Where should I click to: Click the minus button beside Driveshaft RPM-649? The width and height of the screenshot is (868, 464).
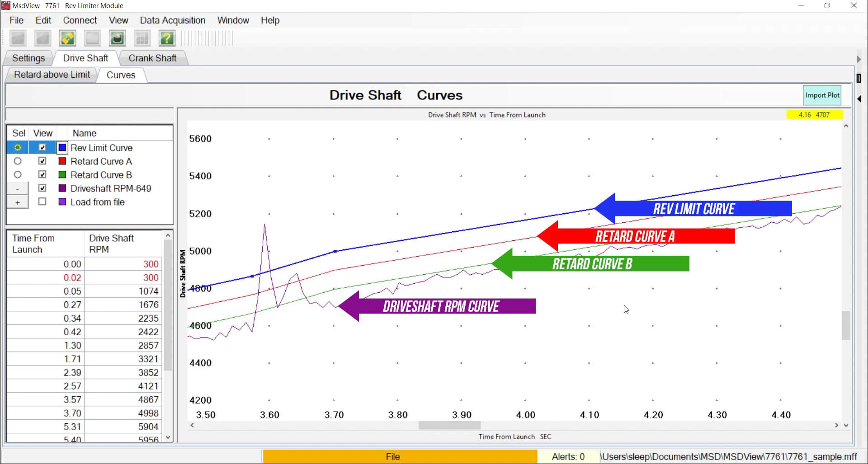coord(18,189)
